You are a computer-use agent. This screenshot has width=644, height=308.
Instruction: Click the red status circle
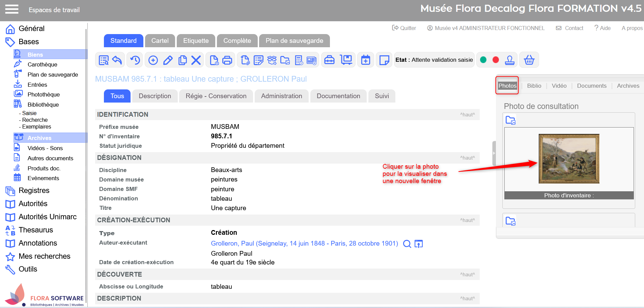pyautogui.click(x=496, y=60)
